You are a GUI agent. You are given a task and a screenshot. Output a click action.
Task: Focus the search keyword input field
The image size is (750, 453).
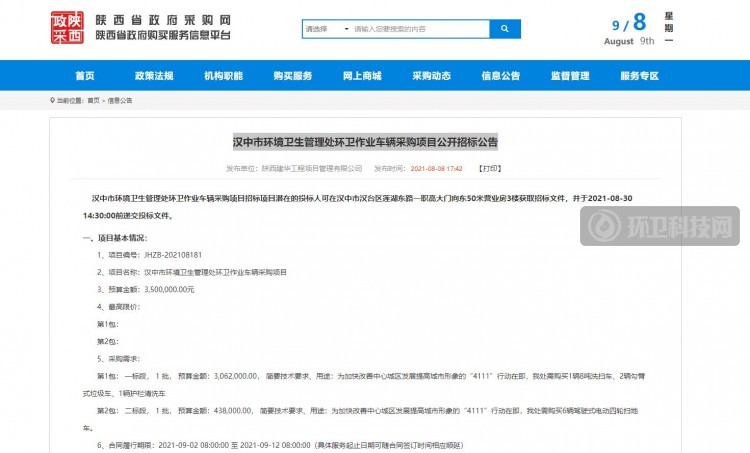tap(420, 29)
